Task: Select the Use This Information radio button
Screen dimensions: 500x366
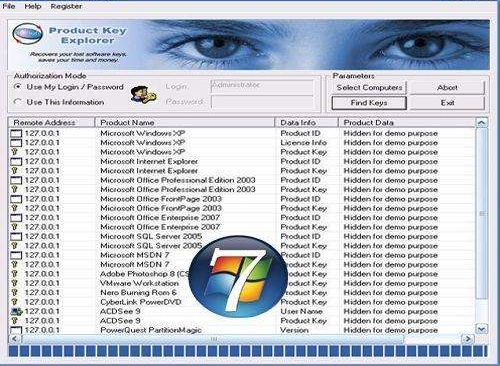Action: 18,102
